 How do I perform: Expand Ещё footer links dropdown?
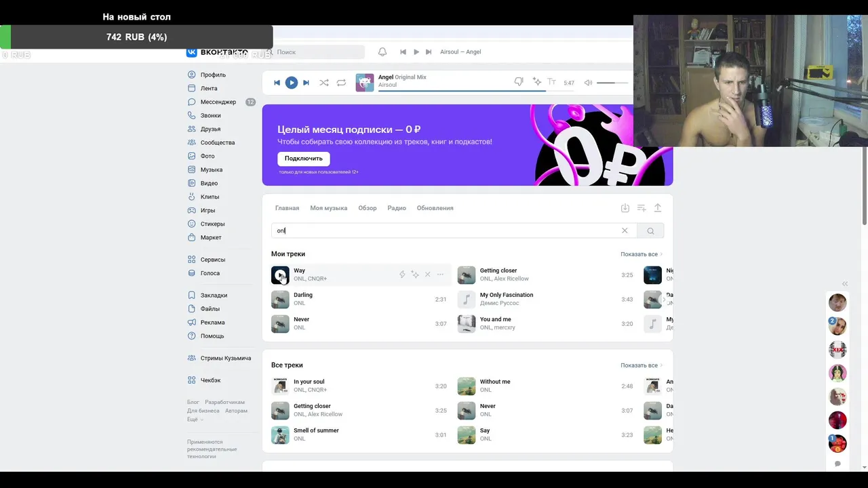[195, 420]
